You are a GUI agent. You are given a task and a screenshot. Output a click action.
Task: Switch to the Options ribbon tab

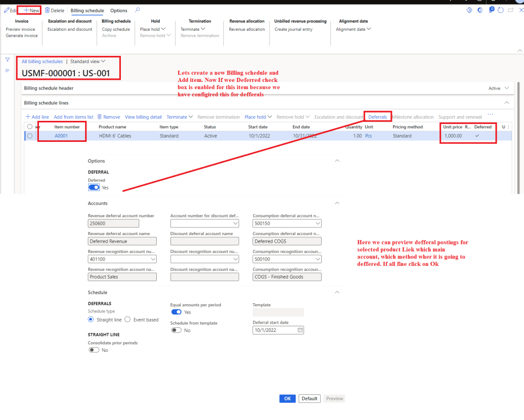(x=119, y=11)
